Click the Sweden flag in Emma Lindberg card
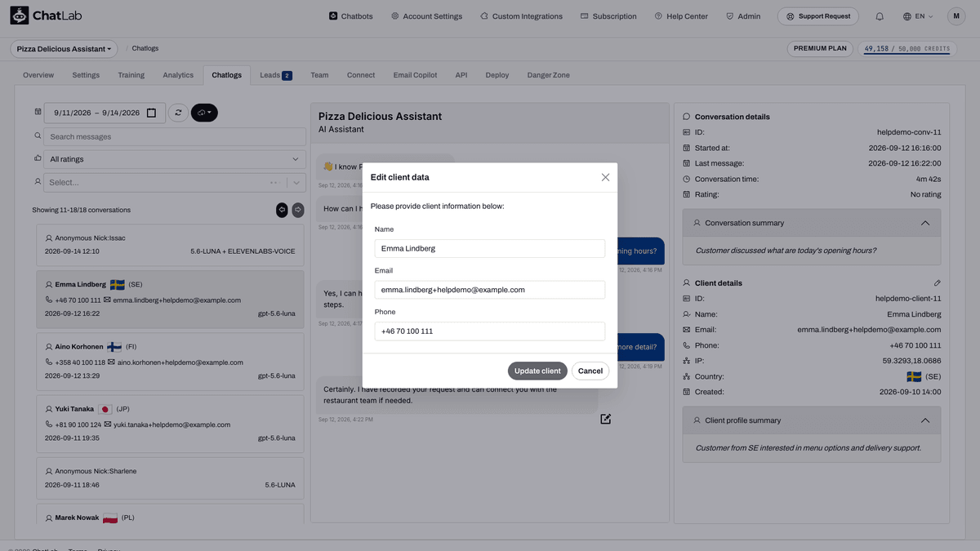Image resolution: width=980 pixels, height=551 pixels. 117,284
